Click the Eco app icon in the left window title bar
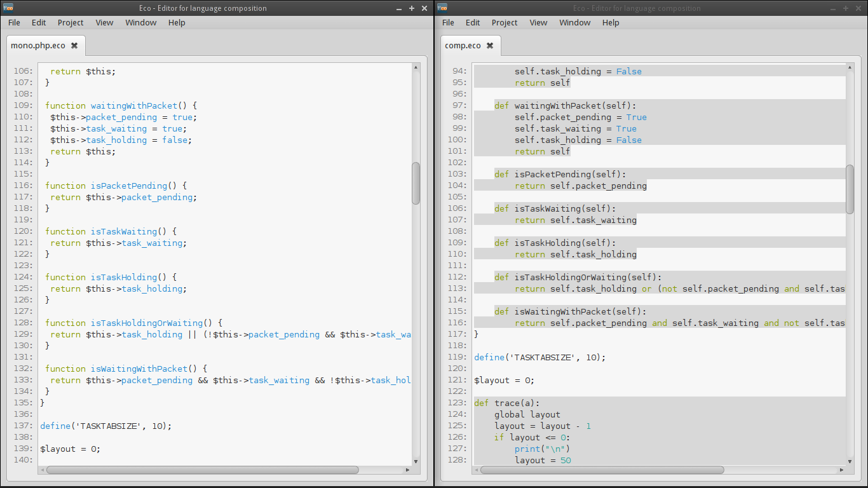Screen dimensions: 868x488 coord(8,8)
